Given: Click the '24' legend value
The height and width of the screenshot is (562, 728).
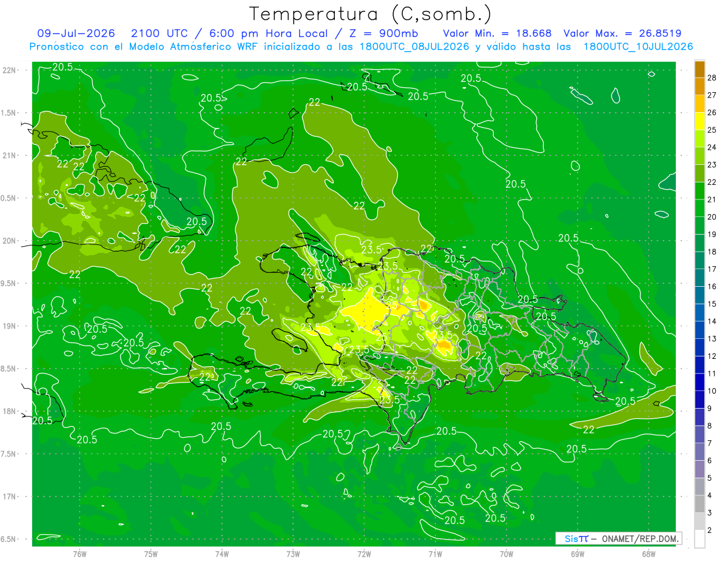Looking at the screenshot, I should coord(712,147).
